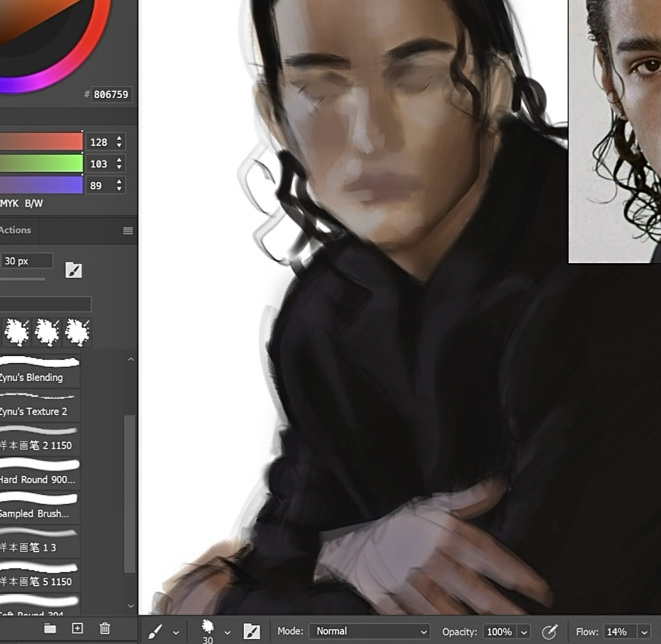Click the red channel value stepper at 128
The height and width of the screenshot is (644, 661).
(120, 142)
